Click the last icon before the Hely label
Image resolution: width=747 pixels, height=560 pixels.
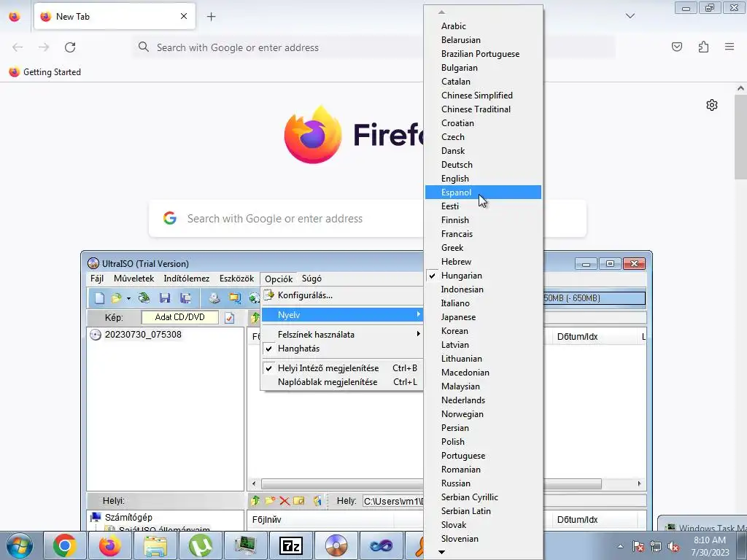tap(317, 500)
